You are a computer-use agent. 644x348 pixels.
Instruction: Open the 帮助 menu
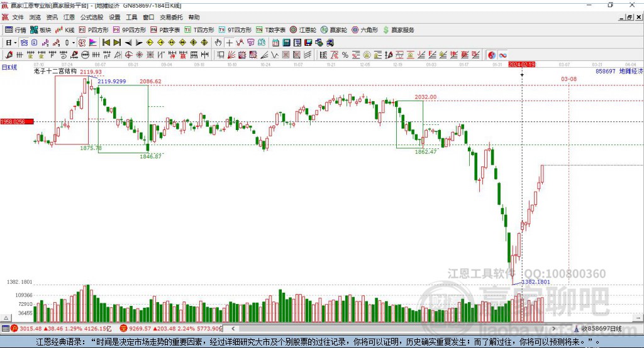tap(194, 17)
